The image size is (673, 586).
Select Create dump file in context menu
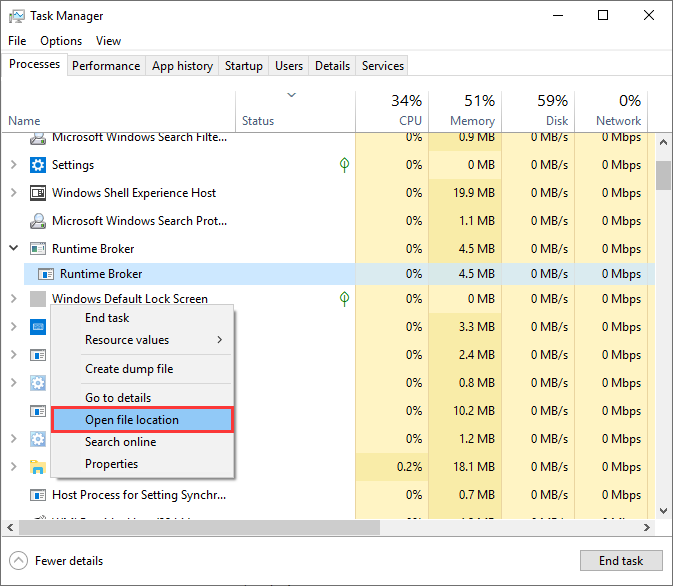tap(142, 369)
